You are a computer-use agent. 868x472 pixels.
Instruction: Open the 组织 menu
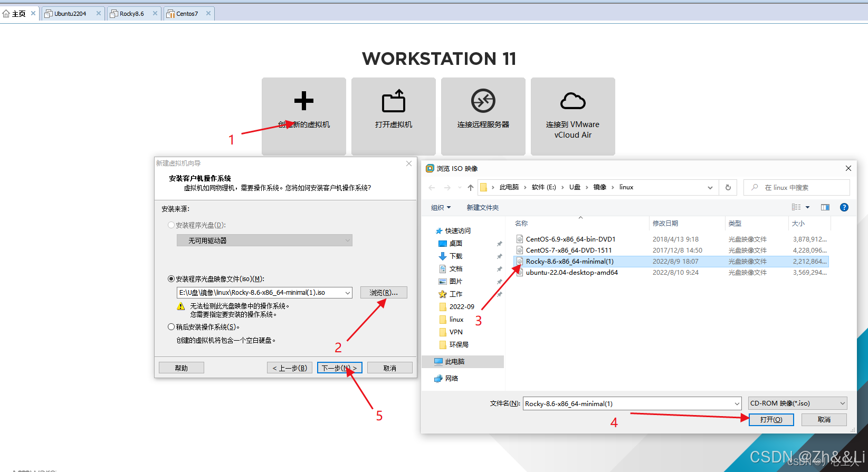(441, 208)
